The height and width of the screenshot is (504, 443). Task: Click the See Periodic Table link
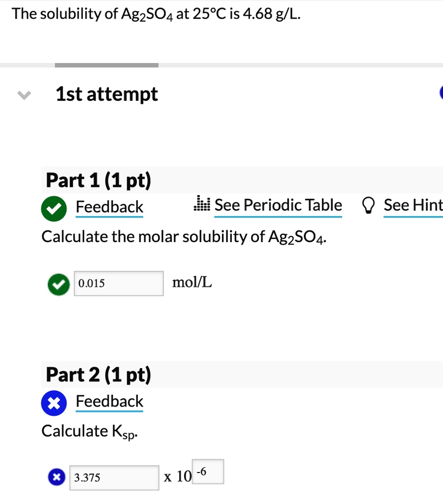point(278,205)
